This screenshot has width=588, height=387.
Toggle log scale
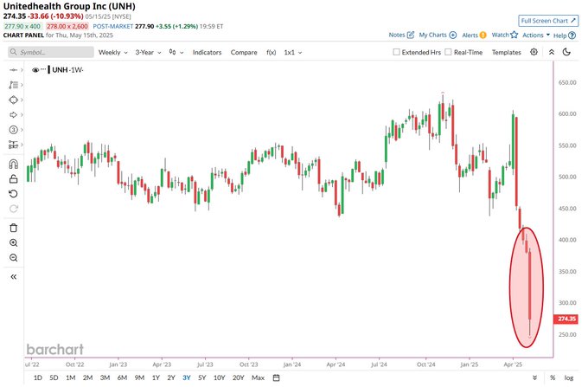click(x=569, y=377)
